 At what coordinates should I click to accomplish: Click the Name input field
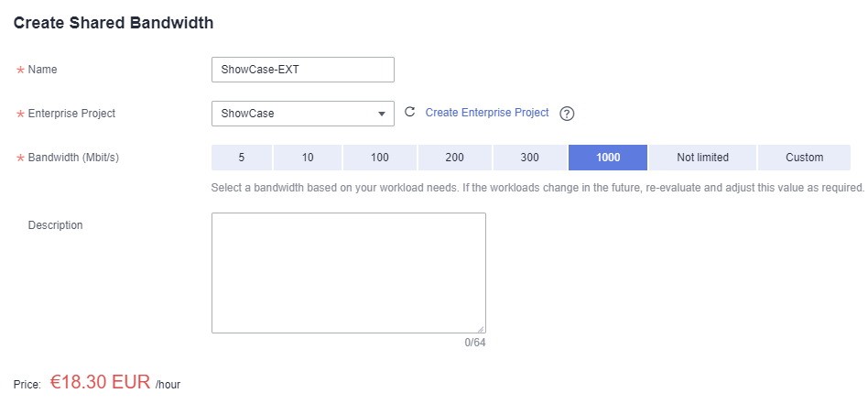tap(302, 70)
